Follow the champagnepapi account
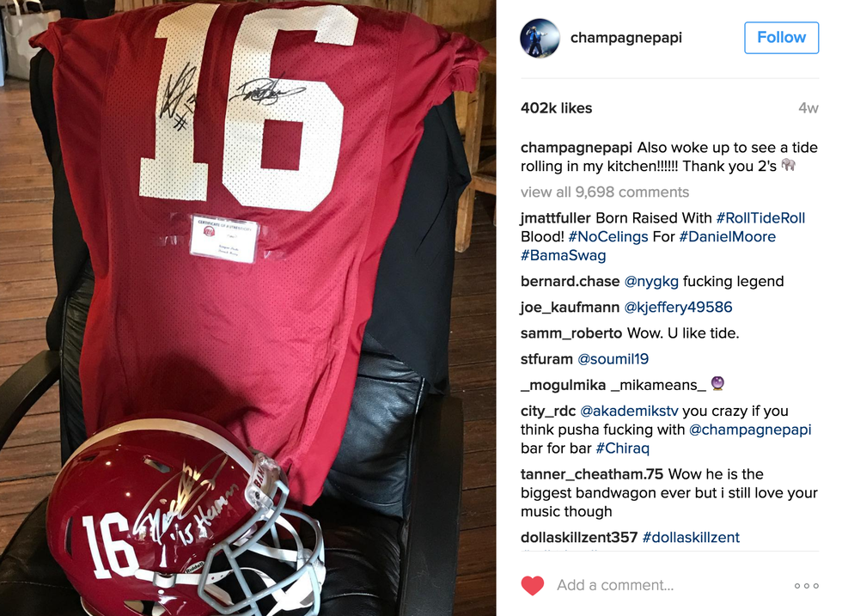The height and width of the screenshot is (616, 842). click(x=781, y=38)
